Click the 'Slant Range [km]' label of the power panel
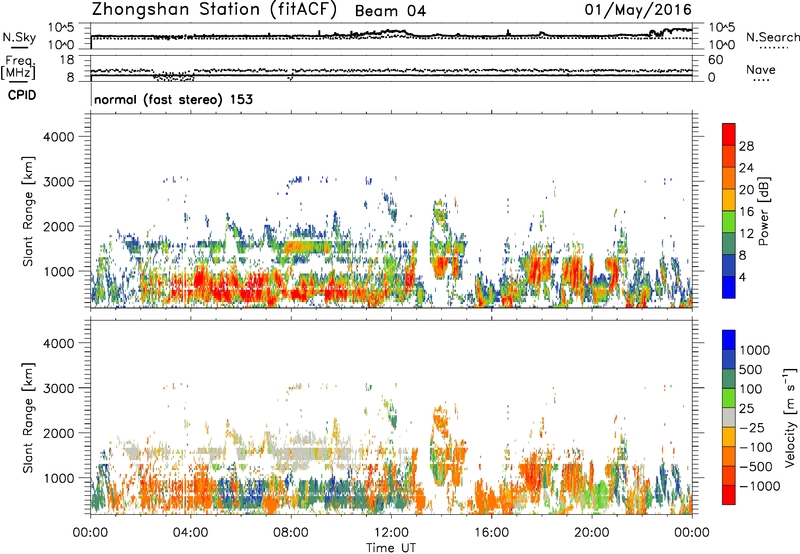Image resolution: width=800 pixels, height=554 pixels. coord(28,211)
